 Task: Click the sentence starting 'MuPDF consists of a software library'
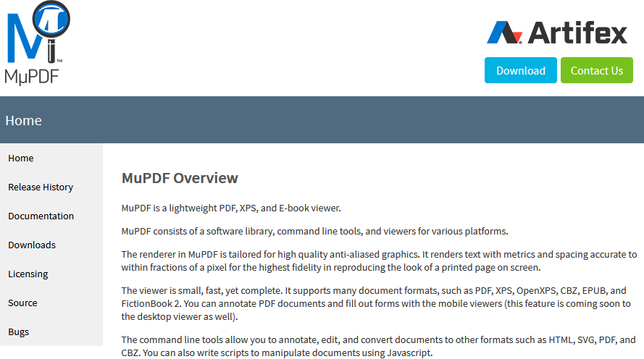(314, 231)
